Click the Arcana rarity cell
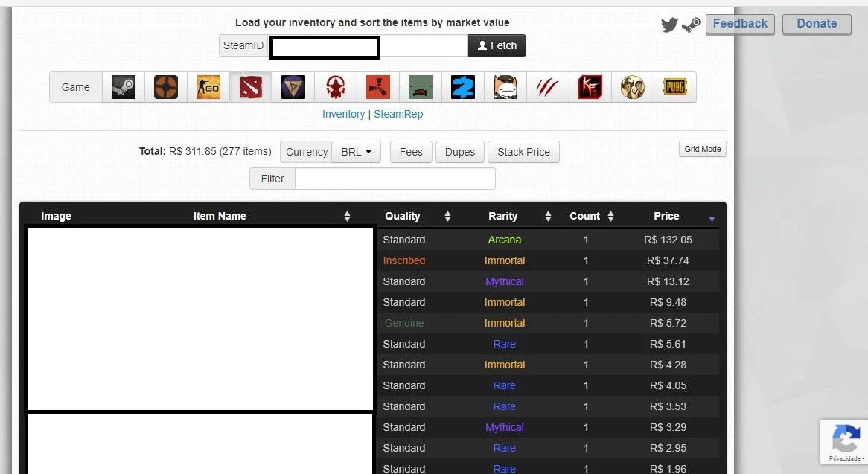Screen dimensions: 868x474 tap(504, 240)
